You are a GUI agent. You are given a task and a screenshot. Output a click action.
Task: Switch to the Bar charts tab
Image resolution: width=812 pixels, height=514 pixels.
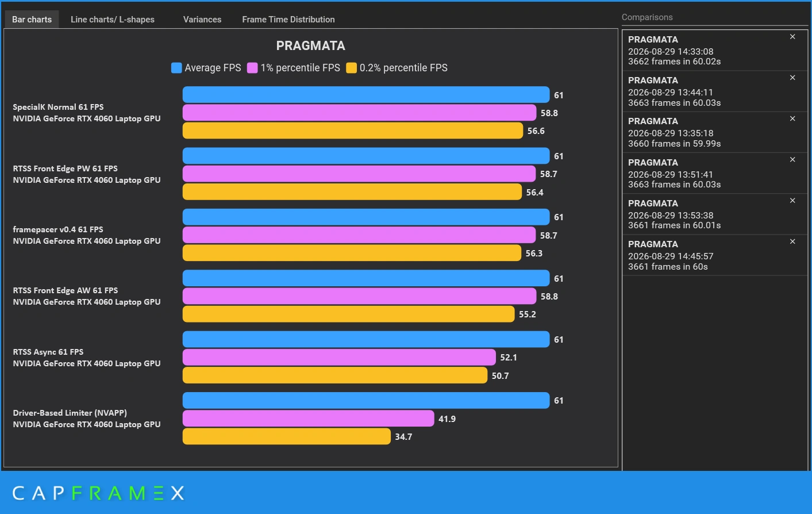[32, 20]
